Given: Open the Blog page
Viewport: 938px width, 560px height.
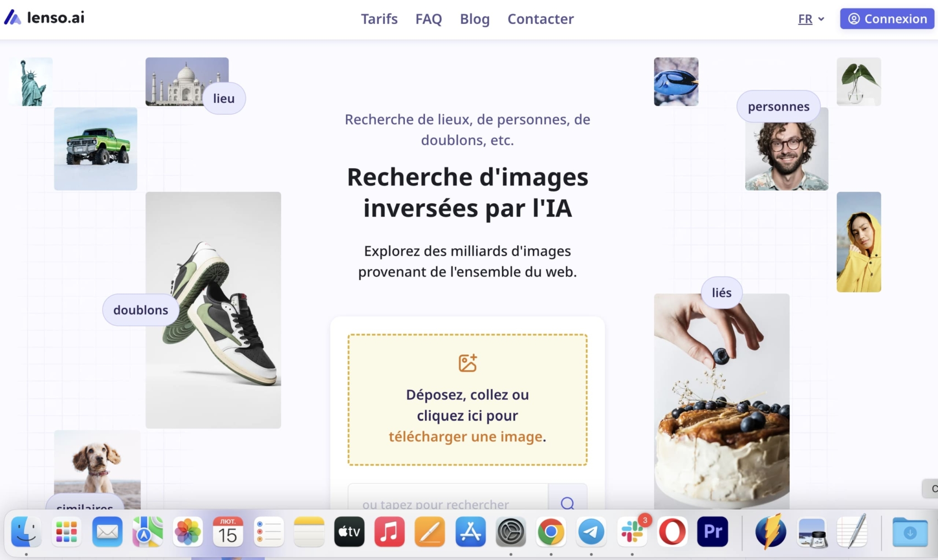Looking at the screenshot, I should tap(474, 19).
